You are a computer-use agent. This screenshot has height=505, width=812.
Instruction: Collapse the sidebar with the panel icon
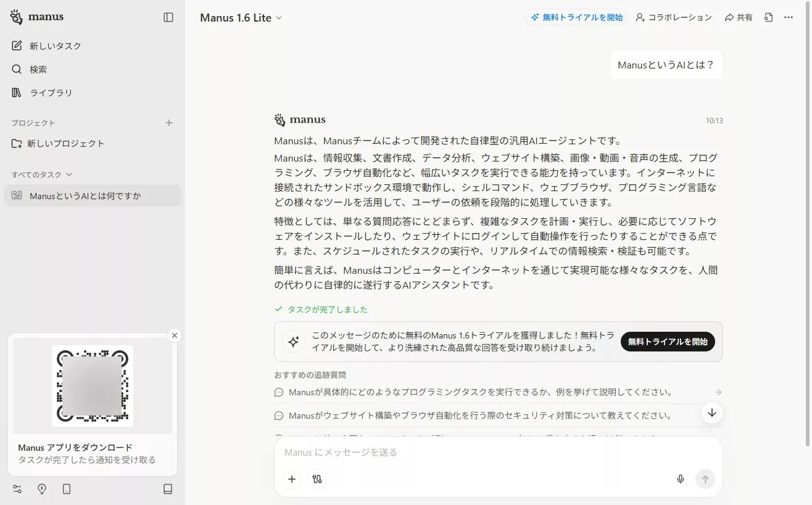coord(168,17)
